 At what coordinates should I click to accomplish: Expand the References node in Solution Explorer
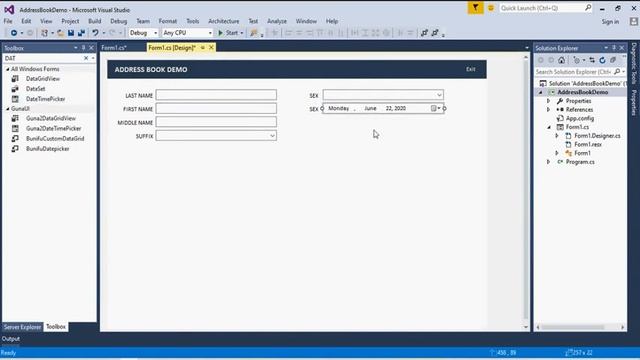click(549, 109)
